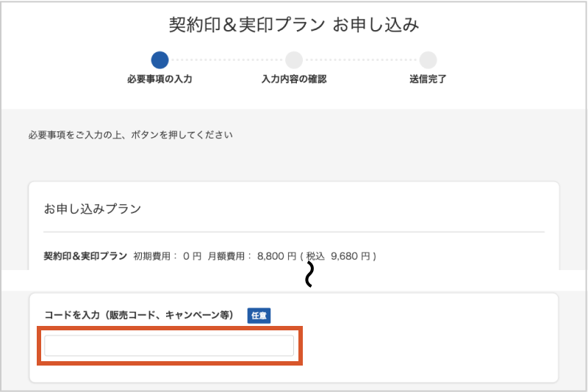Click the divider line under お申し込みプラン
Viewport: 588px width, 392px height.
click(294, 232)
